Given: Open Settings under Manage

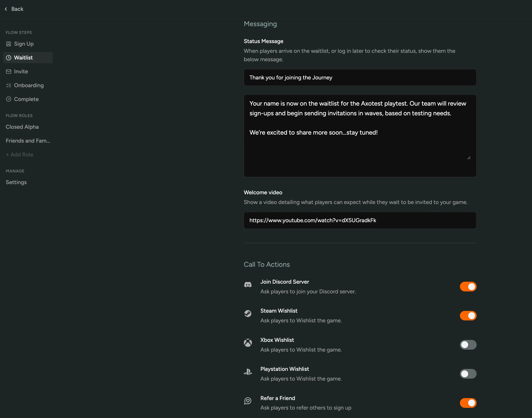Looking at the screenshot, I should [16, 182].
